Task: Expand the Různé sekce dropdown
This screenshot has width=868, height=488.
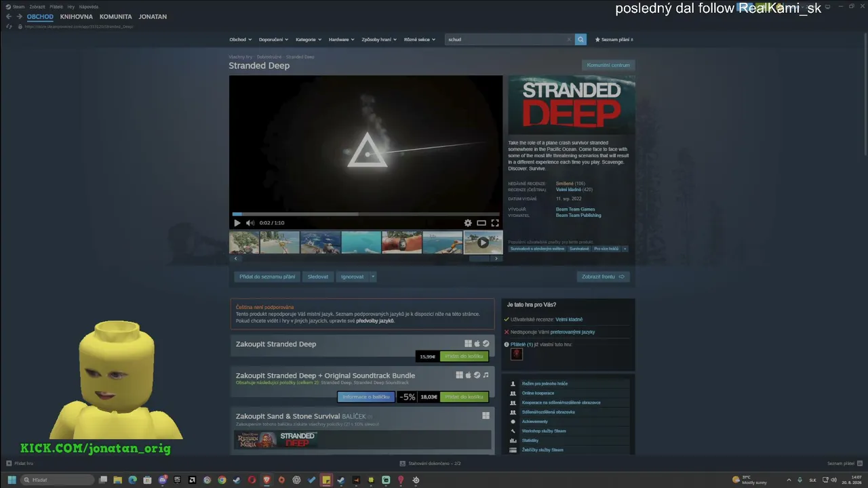Action: pyautogui.click(x=420, y=39)
